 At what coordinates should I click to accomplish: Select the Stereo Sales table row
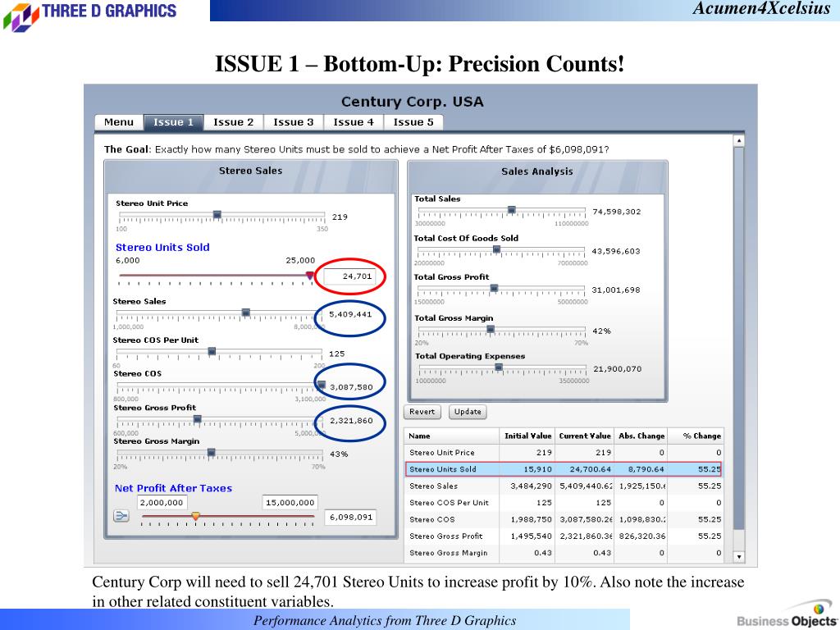coord(564,486)
